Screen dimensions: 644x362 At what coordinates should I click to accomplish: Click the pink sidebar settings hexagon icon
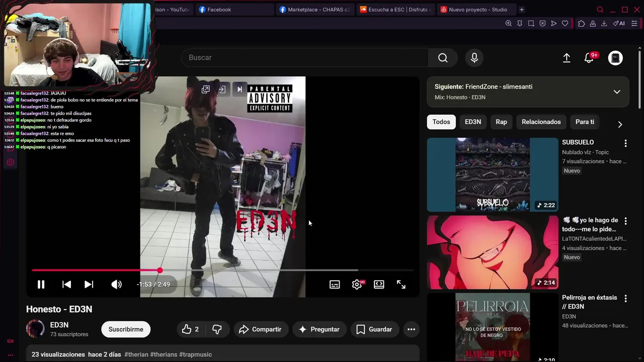[x=10, y=162]
